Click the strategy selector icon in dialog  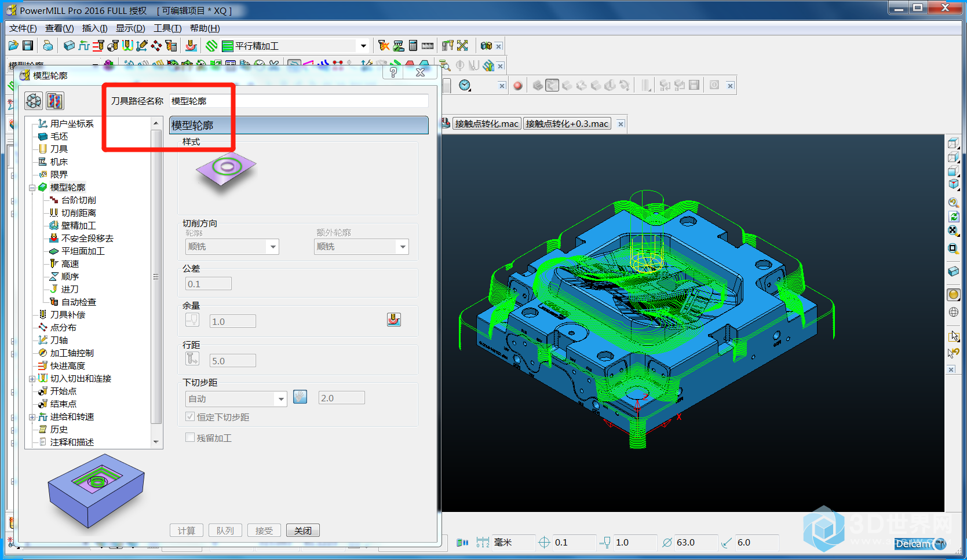point(55,101)
